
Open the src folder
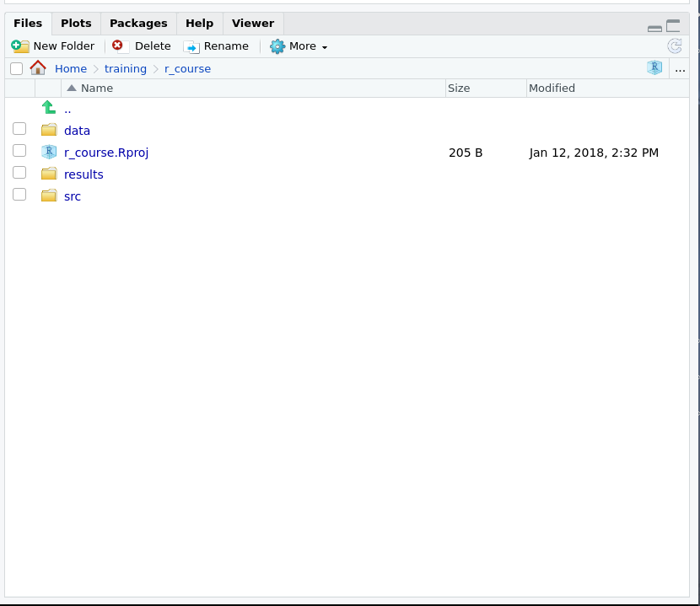(73, 196)
